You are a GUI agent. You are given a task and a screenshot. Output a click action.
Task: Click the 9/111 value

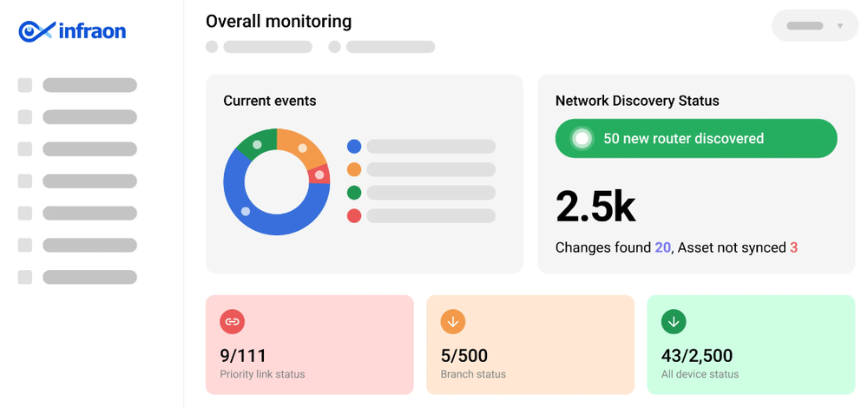click(x=243, y=355)
